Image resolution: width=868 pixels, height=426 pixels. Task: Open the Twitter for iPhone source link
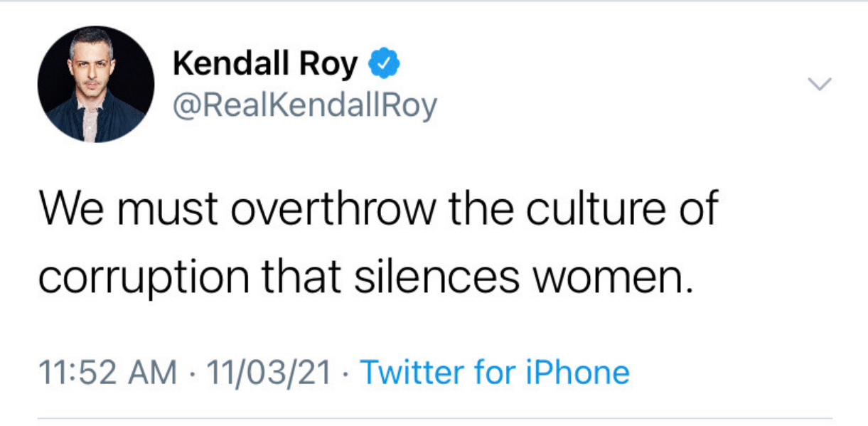pyautogui.click(x=495, y=373)
